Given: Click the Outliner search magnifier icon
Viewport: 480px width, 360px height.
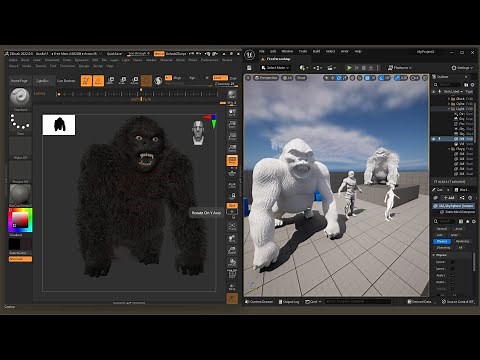Looking at the screenshot, I should click(x=435, y=85).
